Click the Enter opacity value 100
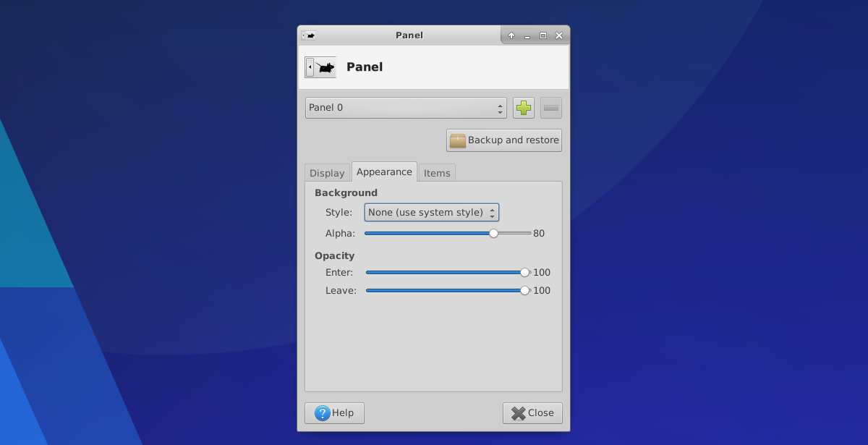Viewport: 868px width, 445px height. click(542, 273)
